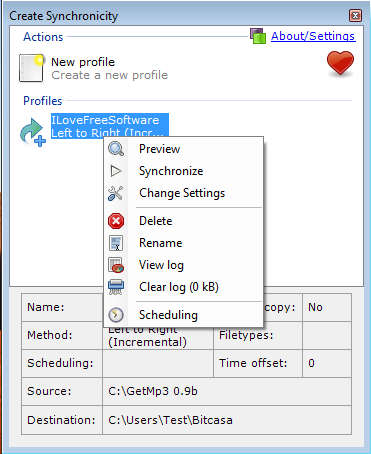This screenshot has width=371, height=454.
Task: Click the Change Settings tools icon
Action: pyautogui.click(x=116, y=193)
